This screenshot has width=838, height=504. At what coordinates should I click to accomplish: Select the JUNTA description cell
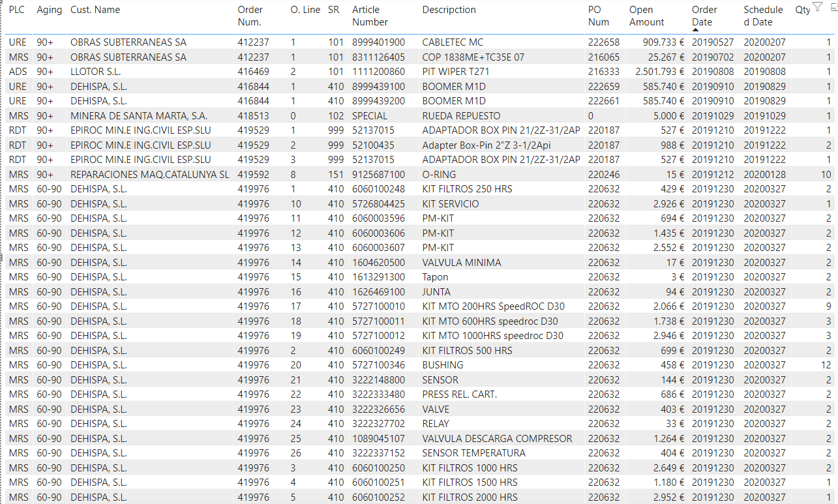pos(436,292)
